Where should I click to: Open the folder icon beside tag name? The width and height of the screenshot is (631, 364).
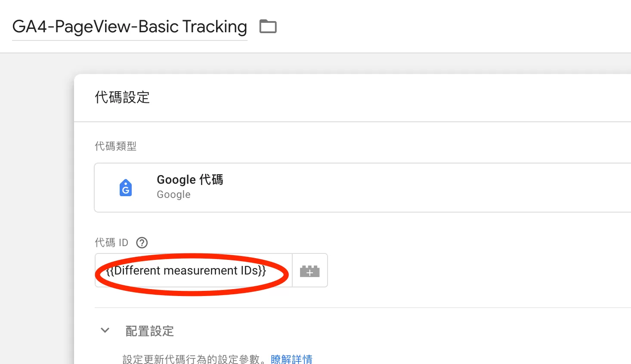pos(268,27)
